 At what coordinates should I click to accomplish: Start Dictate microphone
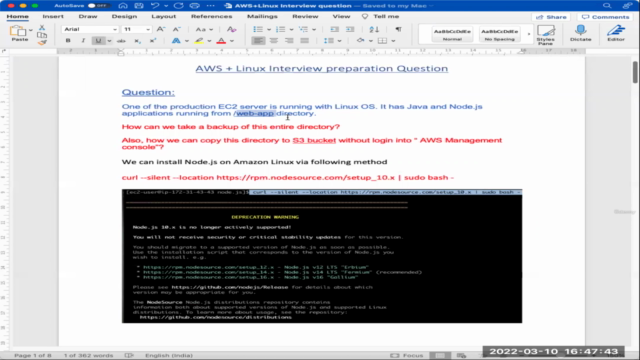580,33
